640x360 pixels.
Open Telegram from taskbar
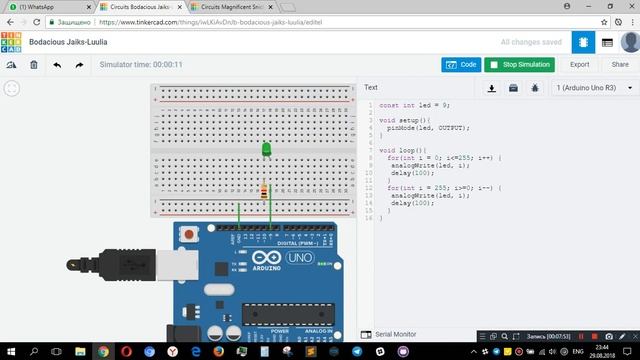coord(357,351)
